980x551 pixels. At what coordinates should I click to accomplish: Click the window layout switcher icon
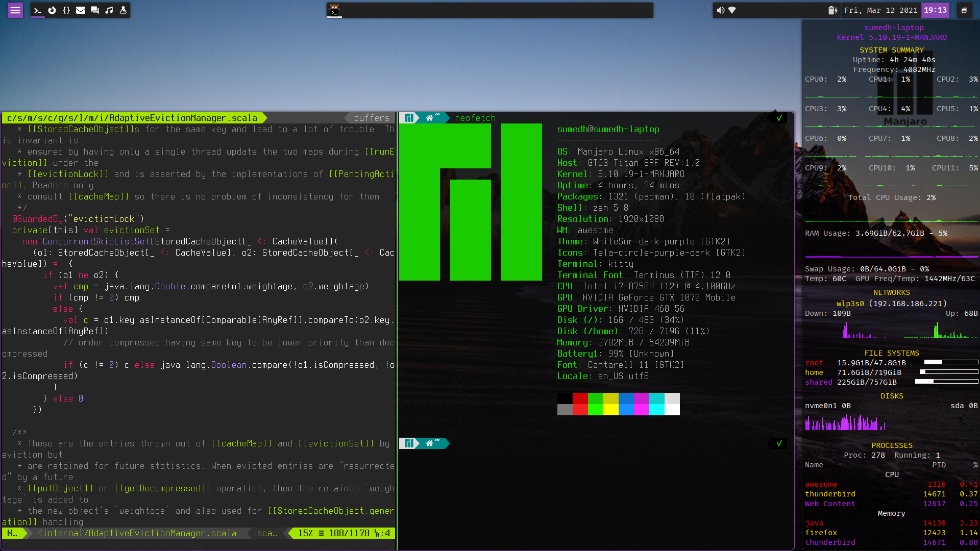click(x=964, y=10)
